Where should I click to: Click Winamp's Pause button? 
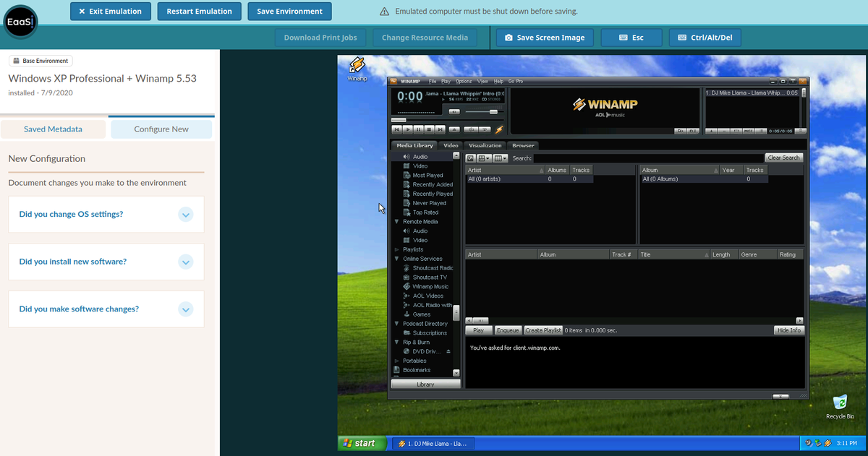419,129
